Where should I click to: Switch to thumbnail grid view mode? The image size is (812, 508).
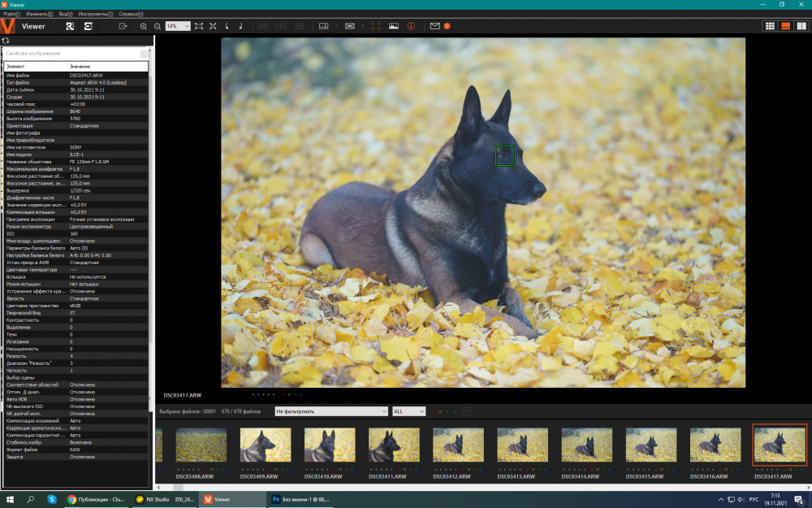(x=770, y=26)
